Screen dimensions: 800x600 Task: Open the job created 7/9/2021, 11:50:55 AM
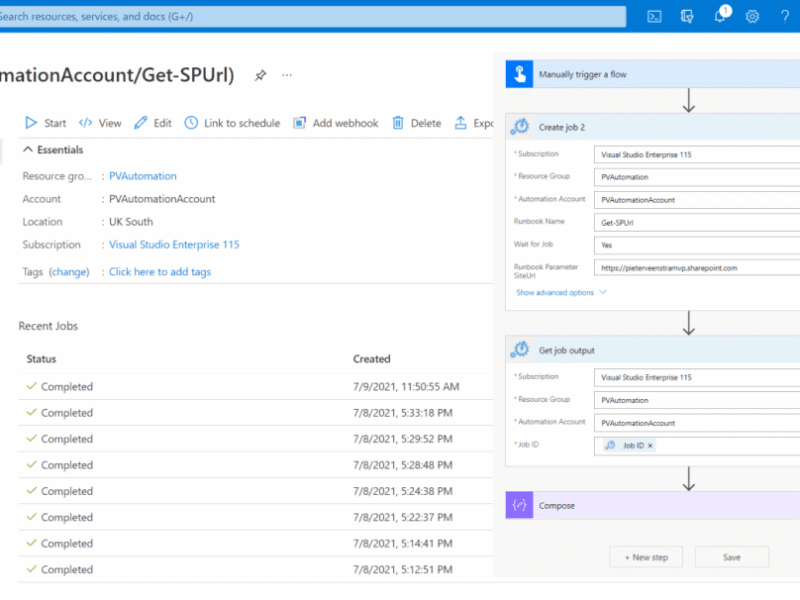tap(256, 387)
